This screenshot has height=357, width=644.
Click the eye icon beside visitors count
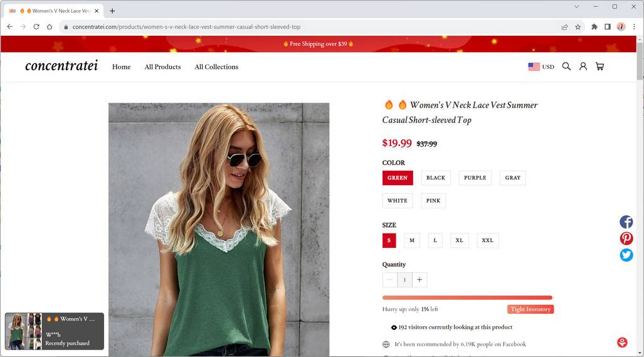[x=394, y=328]
